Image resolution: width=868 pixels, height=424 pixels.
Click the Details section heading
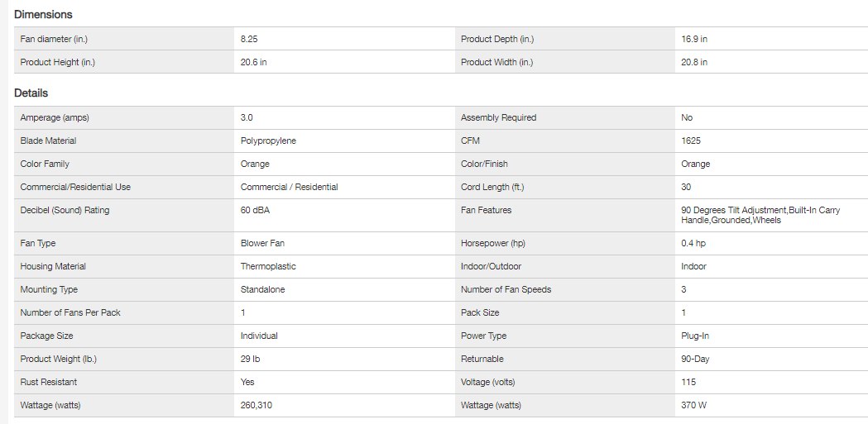pyautogui.click(x=31, y=93)
